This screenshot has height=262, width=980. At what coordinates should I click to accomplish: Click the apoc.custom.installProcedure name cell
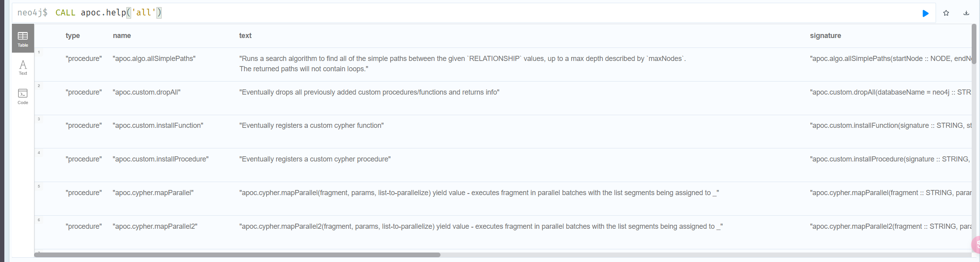tap(160, 159)
